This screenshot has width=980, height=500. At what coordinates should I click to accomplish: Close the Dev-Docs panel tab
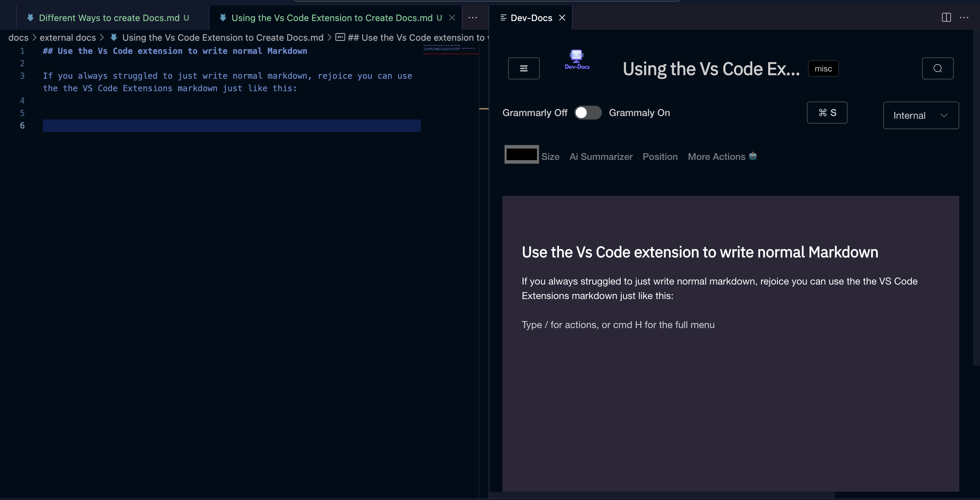pos(562,18)
